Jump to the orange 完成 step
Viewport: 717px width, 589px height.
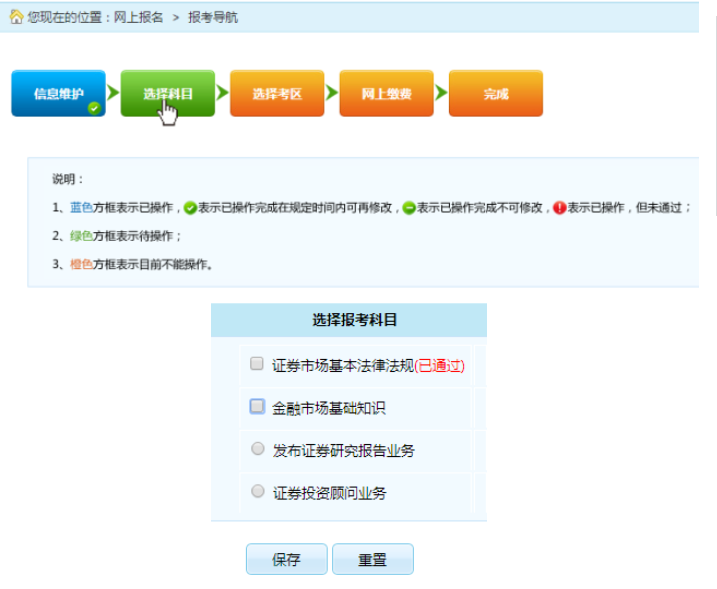point(496,93)
